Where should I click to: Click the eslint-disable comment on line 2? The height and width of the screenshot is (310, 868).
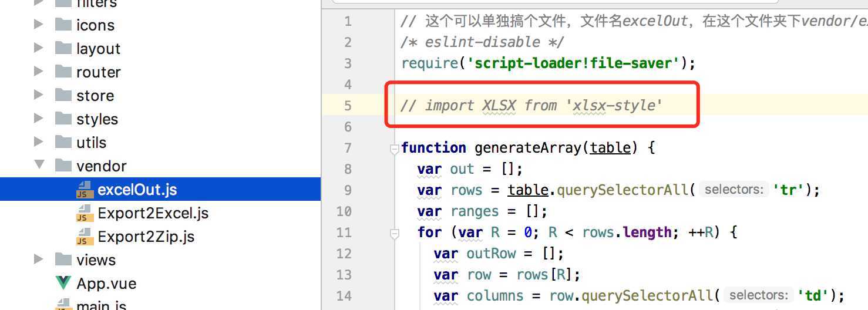point(483,42)
